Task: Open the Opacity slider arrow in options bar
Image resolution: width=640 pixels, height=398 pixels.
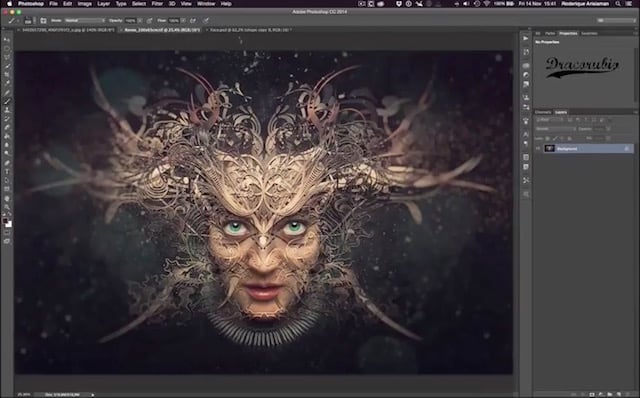Action: click(x=140, y=20)
